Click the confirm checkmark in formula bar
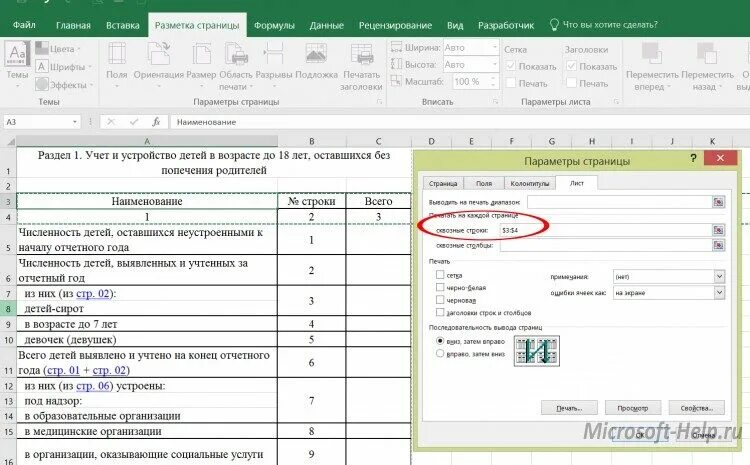 click(x=133, y=122)
